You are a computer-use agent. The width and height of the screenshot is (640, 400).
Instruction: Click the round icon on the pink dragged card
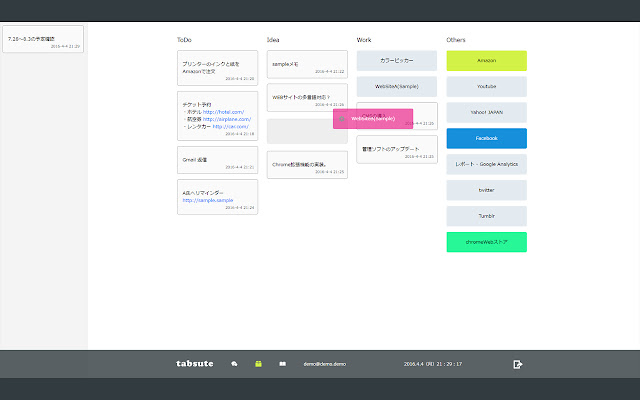[342, 119]
